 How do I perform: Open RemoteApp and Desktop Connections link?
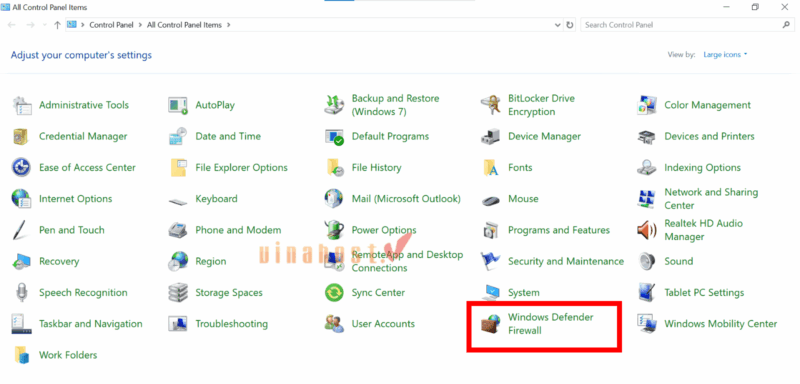tap(407, 261)
